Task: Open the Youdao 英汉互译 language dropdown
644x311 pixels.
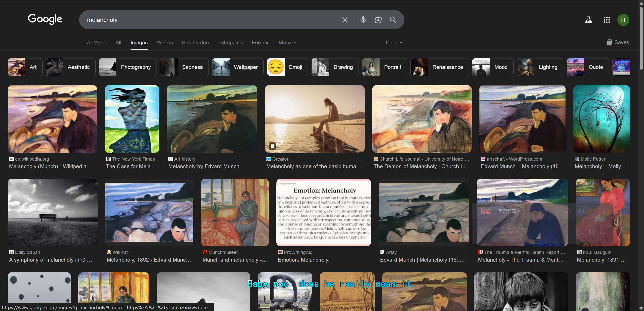Action: click(509, 211)
